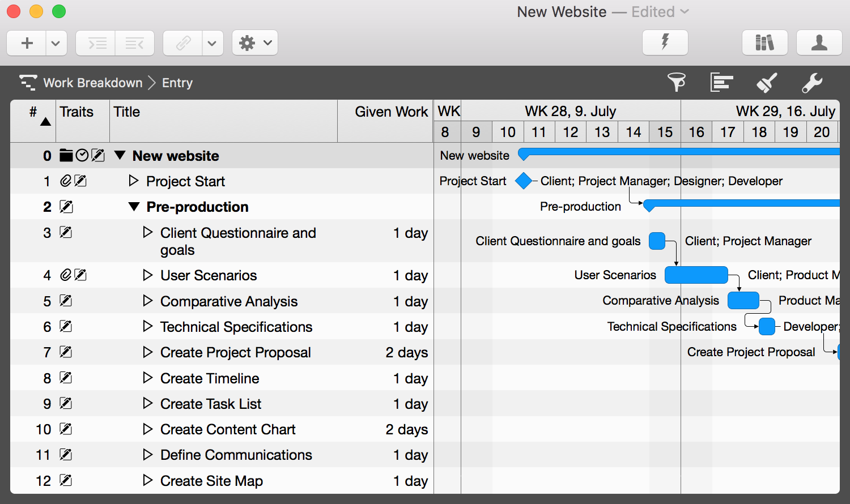Sort by the Given Work column header
850x504 pixels.
[391, 112]
